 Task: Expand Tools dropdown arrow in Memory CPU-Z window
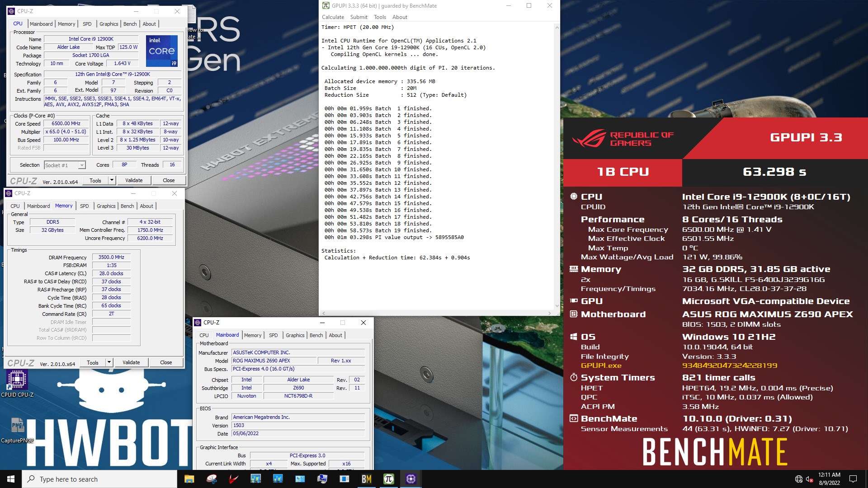(109, 362)
